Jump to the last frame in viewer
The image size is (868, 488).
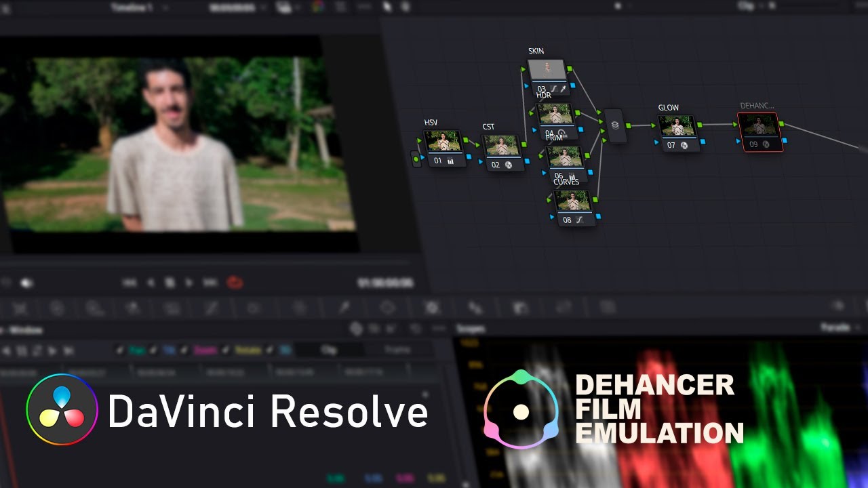click(210, 283)
